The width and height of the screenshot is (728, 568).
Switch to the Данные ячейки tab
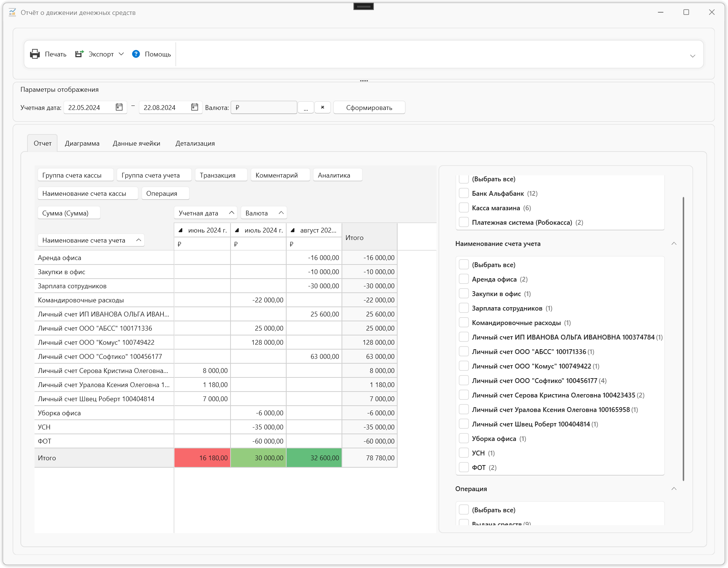click(137, 143)
